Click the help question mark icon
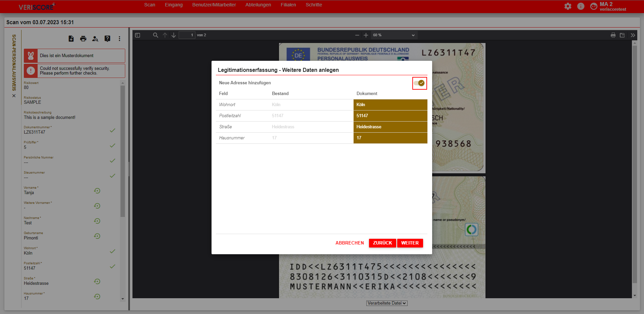This screenshot has width=644, height=314. (107, 39)
